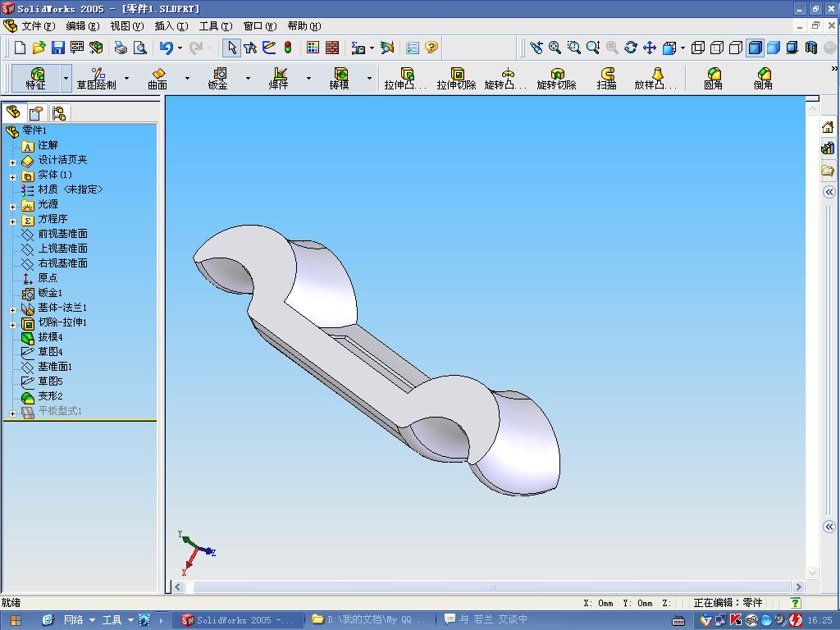This screenshot has width=840, height=630.
Task: Expand task pane with double chevron
Action: [x=829, y=192]
